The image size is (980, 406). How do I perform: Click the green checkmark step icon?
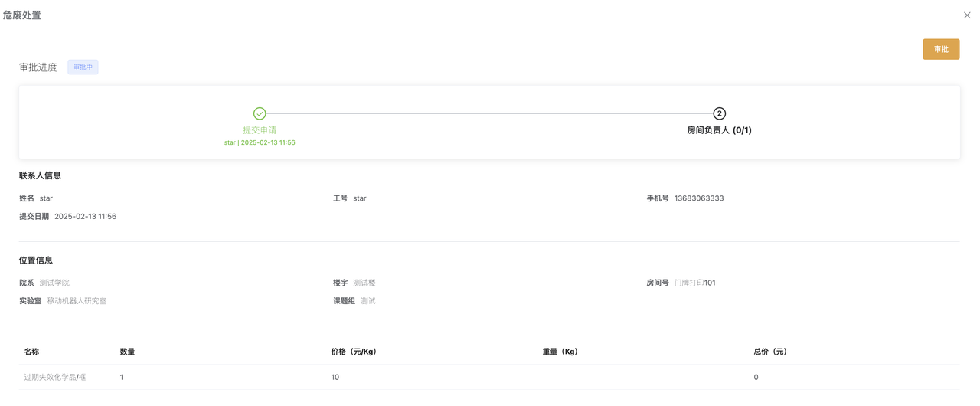click(260, 113)
